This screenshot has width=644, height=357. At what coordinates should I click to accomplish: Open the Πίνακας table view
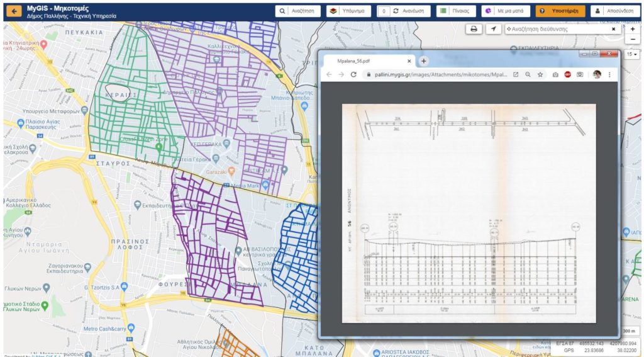456,11
